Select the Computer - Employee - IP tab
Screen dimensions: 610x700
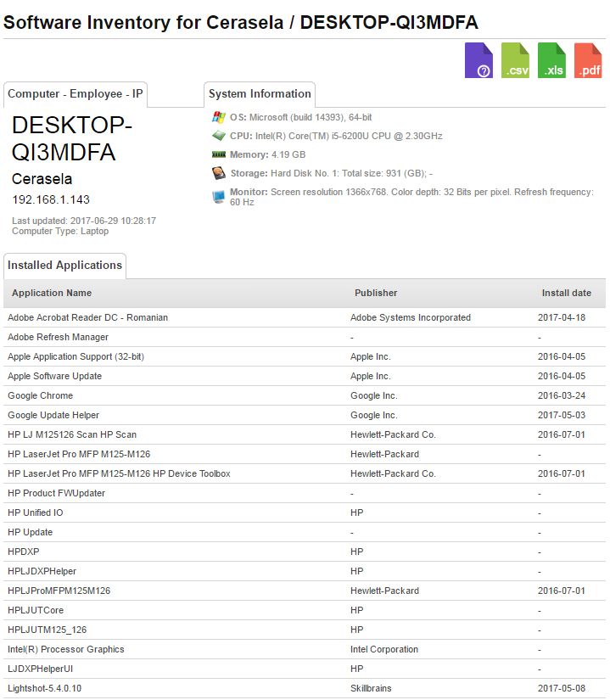coord(76,94)
